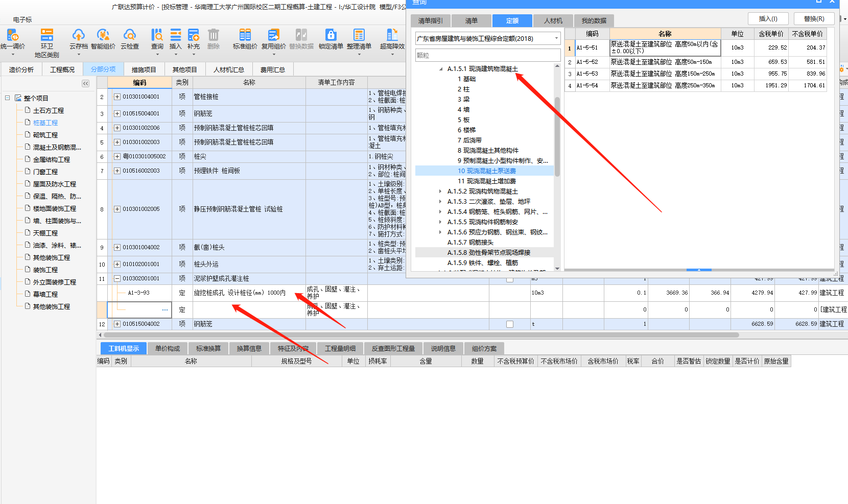Select 屋面及防水工程 in project tree
848x504 pixels.
coord(54,184)
